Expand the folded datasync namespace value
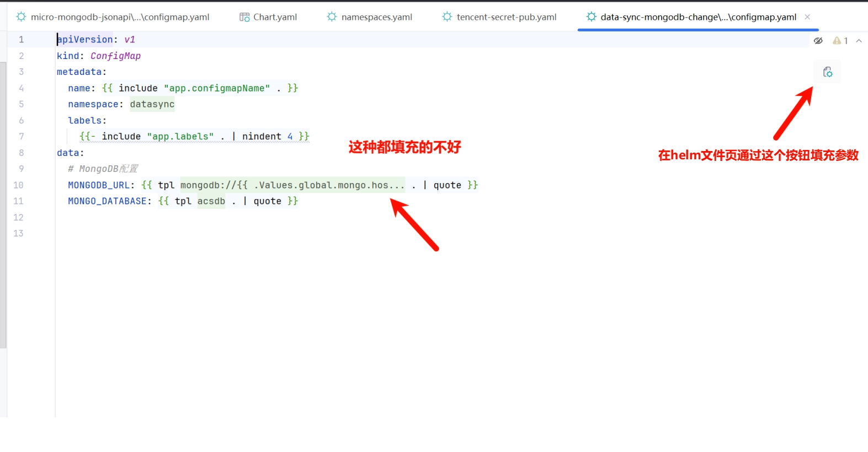 pos(152,104)
